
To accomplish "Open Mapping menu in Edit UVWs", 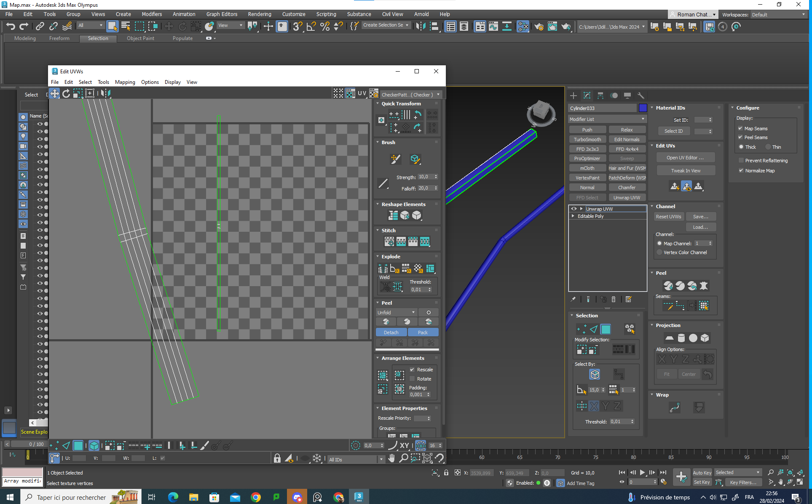I will tap(125, 82).
